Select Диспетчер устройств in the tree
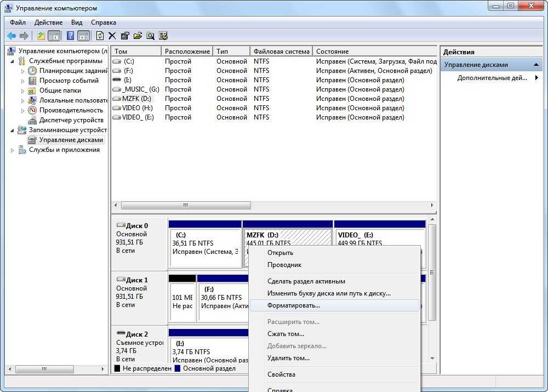This screenshot has width=548, height=392. [x=71, y=120]
